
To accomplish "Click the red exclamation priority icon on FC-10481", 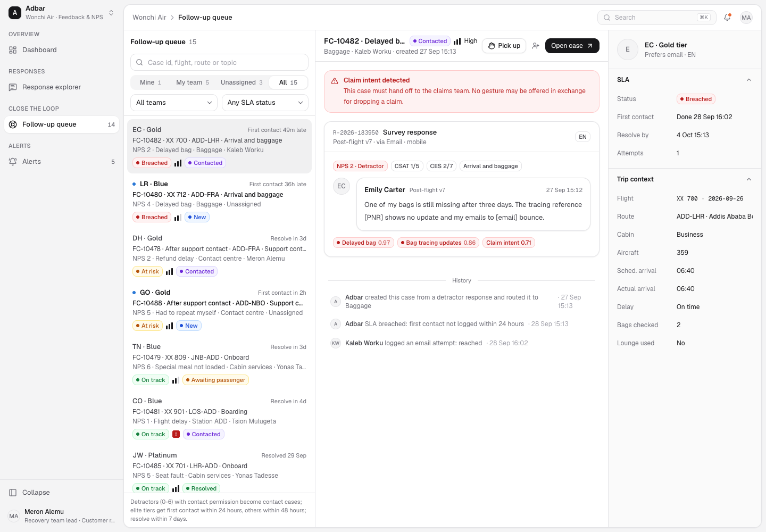I will (176, 434).
